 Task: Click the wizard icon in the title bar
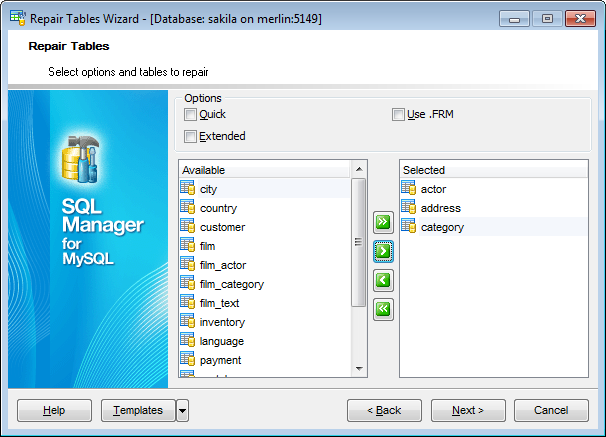(x=18, y=18)
